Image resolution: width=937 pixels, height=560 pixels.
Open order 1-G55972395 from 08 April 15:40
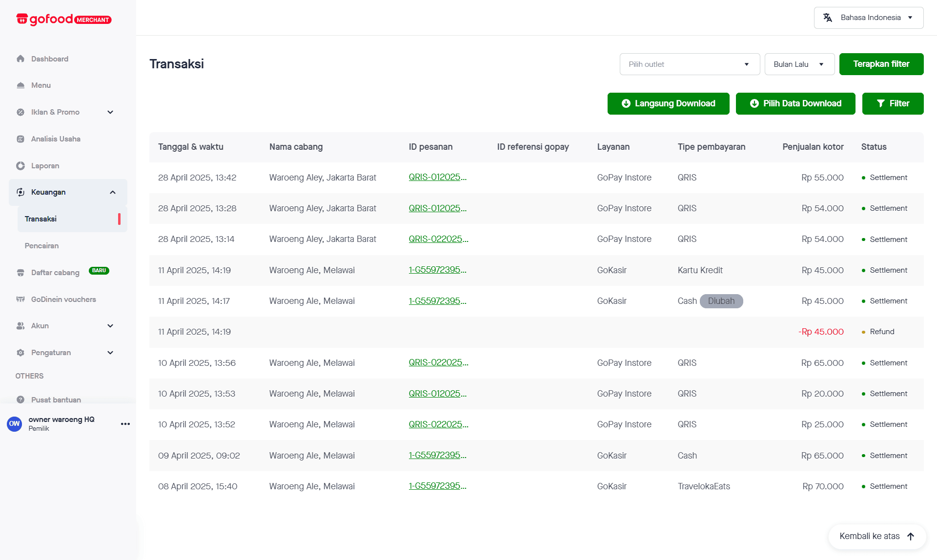click(x=438, y=486)
